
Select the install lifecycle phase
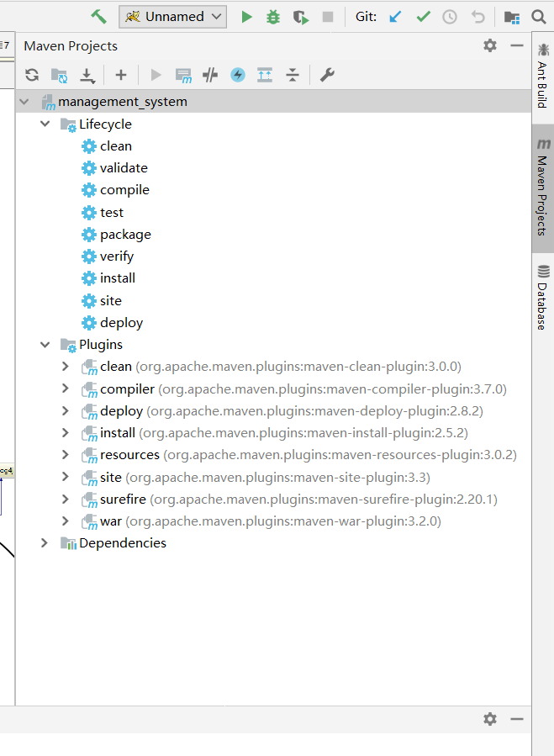pos(117,278)
